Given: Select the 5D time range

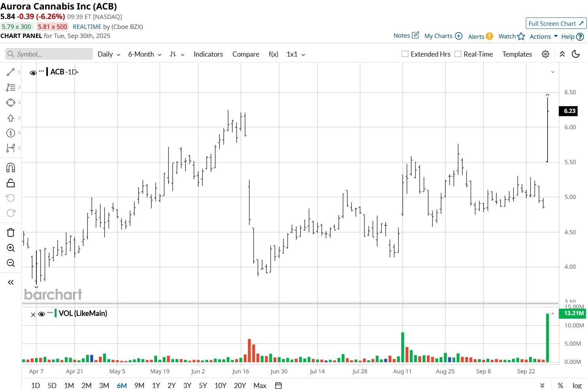Looking at the screenshot, I should pyautogui.click(x=52, y=385).
